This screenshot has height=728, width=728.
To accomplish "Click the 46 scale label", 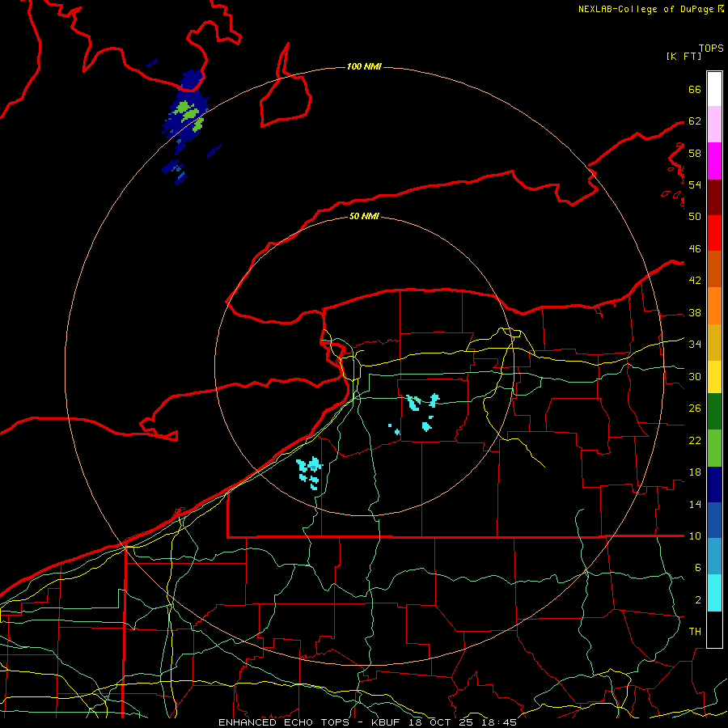I will click(x=695, y=249).
